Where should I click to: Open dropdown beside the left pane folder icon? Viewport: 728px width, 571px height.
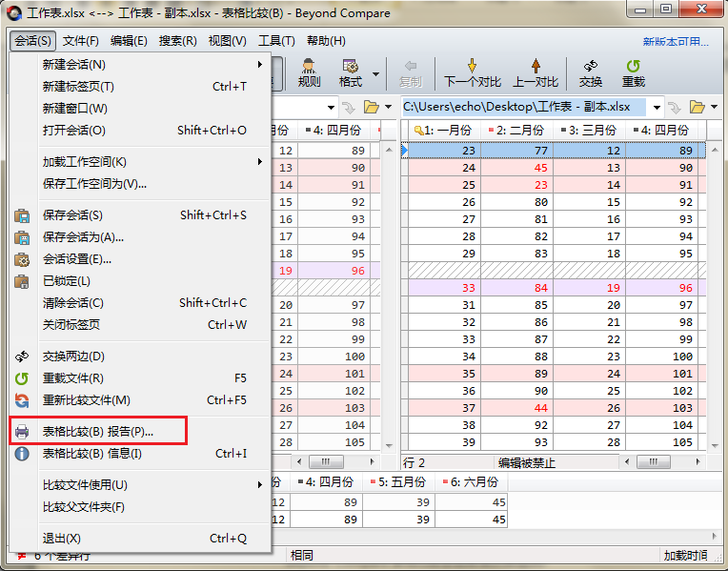tap(389, 108)
